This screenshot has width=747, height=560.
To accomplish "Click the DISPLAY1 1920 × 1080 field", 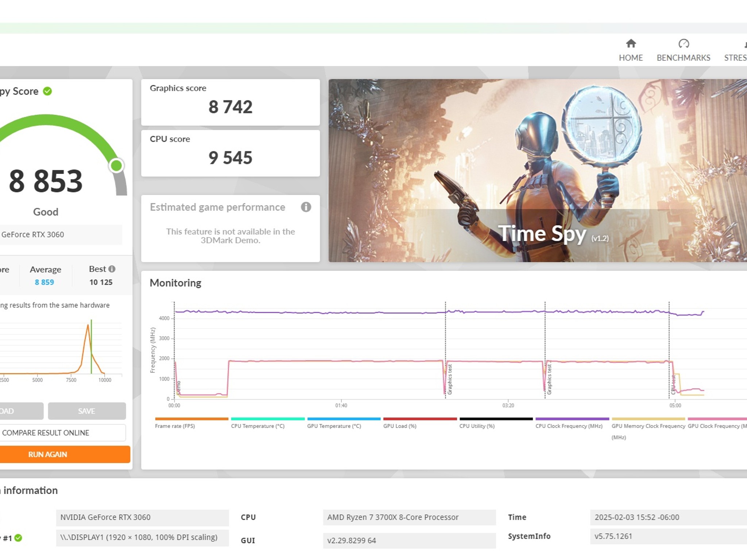I will click(142, 538).
